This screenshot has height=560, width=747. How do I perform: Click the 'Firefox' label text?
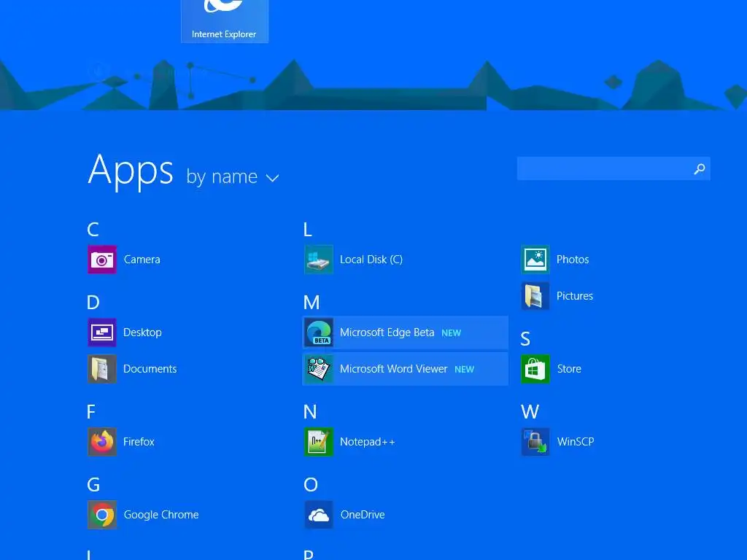[139, 442]
